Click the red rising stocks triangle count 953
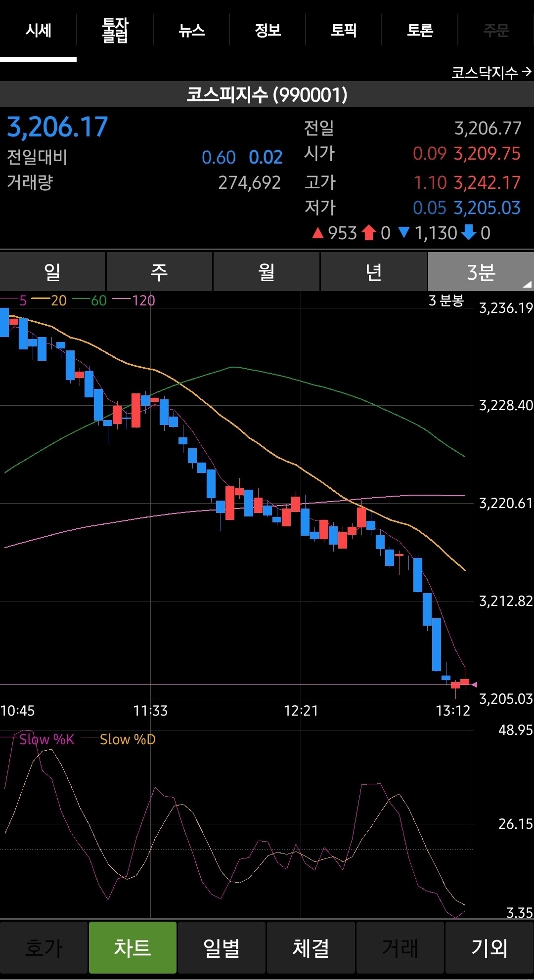534x980 pixels. (x=335, y=233)
